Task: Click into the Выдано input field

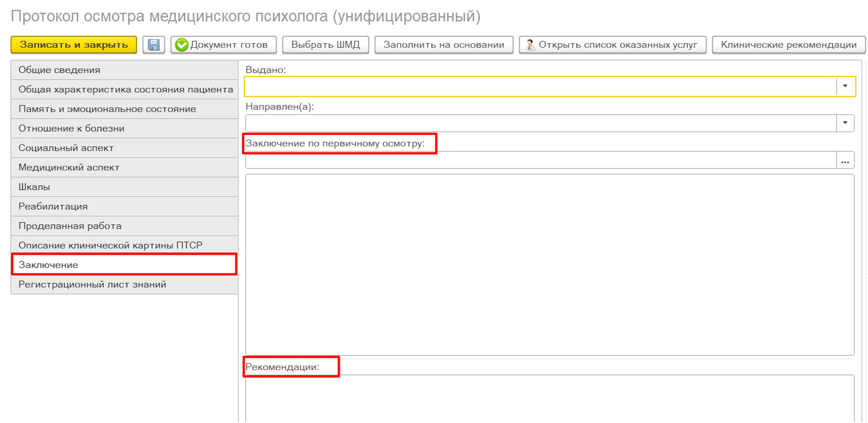Action: (539, 87)
